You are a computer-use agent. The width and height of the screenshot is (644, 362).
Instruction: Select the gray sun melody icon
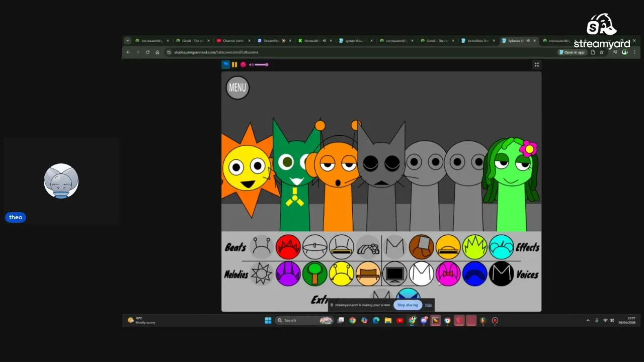pyautogui.click(x=262, y=274)
